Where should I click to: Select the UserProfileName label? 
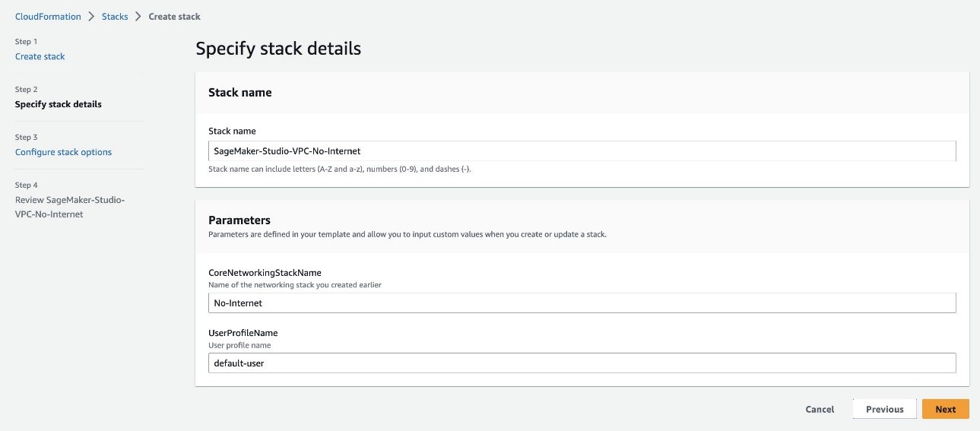[x=245, y=333]
